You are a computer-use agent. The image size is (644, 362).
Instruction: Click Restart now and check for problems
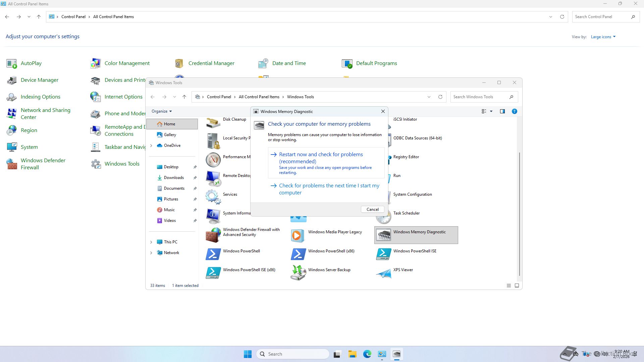coord(321,158)
